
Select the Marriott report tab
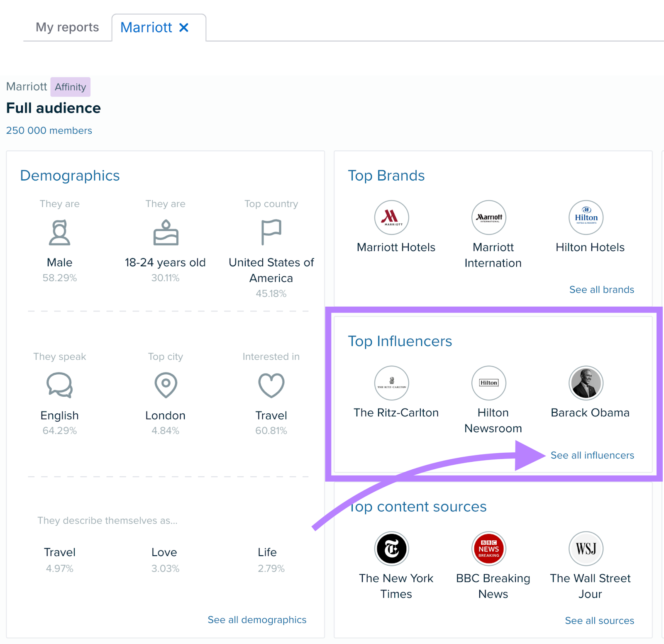point(146,27)
